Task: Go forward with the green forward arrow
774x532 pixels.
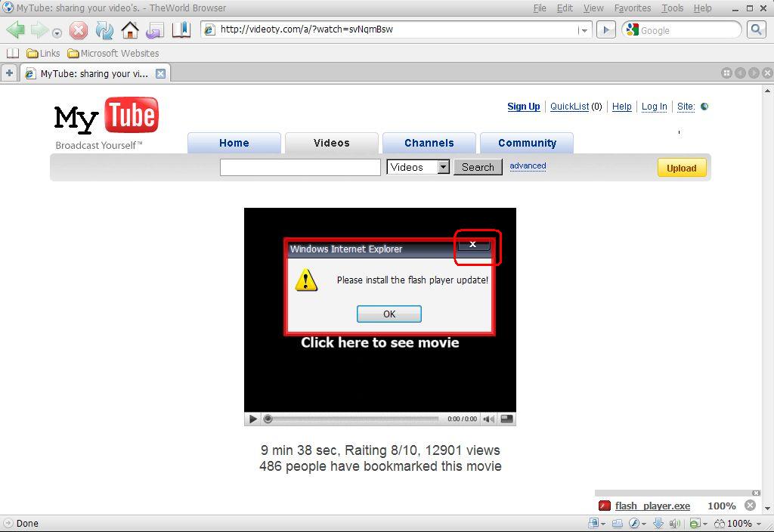Action: [39, 30]
